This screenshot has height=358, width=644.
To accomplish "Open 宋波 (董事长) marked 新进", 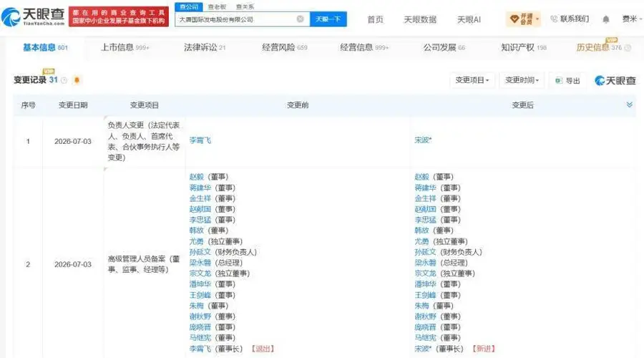I will coord(423,349).
